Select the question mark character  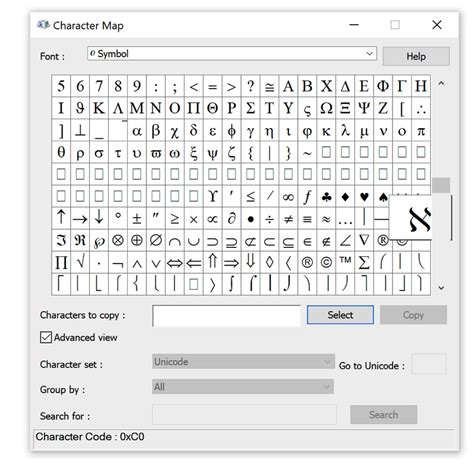tap(250, 87)
